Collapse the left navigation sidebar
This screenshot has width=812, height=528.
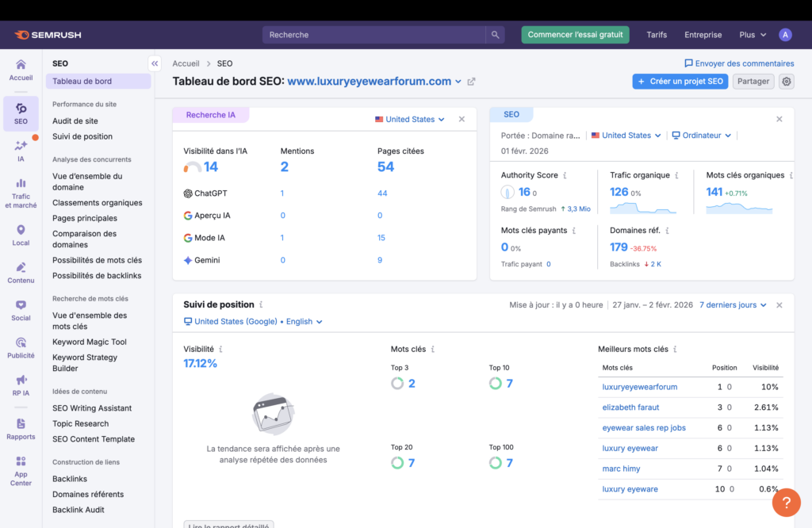click(154, 63)
